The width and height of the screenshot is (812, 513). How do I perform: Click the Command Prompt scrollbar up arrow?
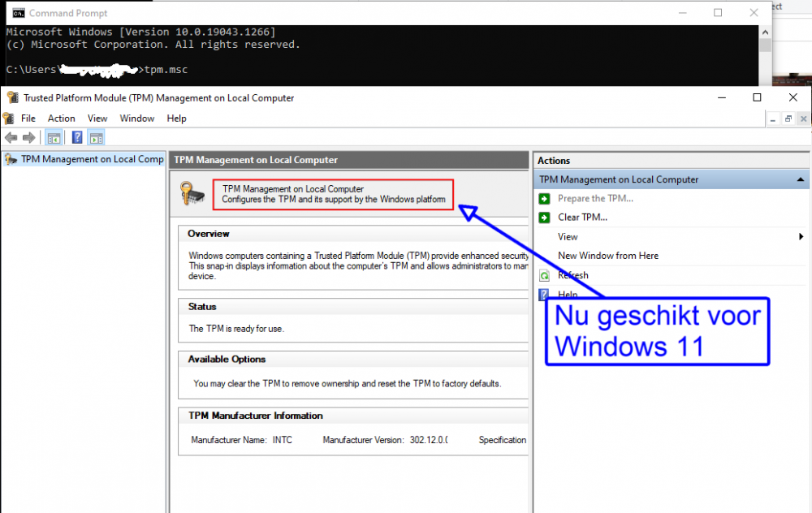click(x=765, y=32)
